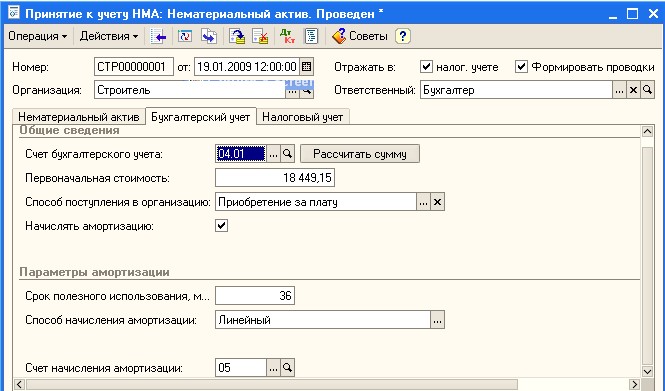Click Счет бухгалтерского учета field 04.01

click(x=241, y=154)
